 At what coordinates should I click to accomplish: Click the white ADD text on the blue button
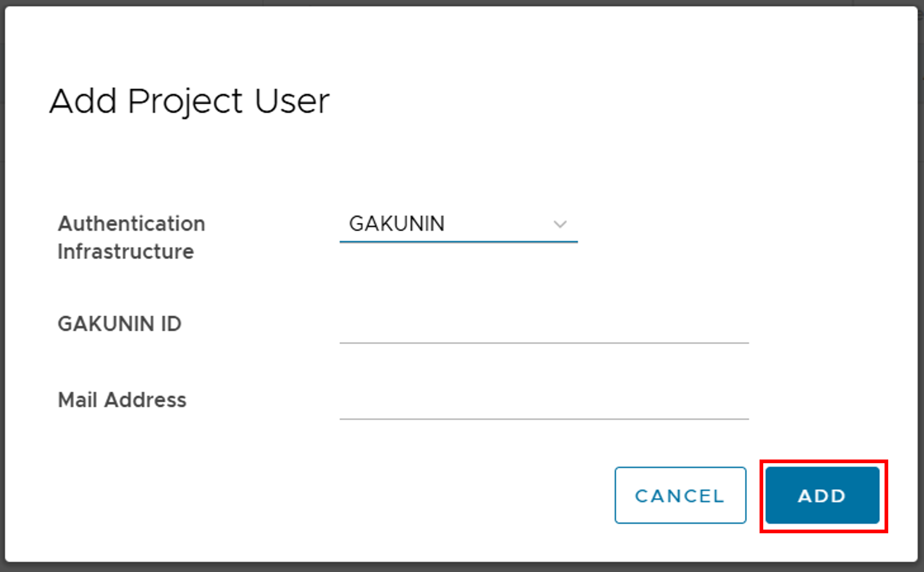click(821, 496)
